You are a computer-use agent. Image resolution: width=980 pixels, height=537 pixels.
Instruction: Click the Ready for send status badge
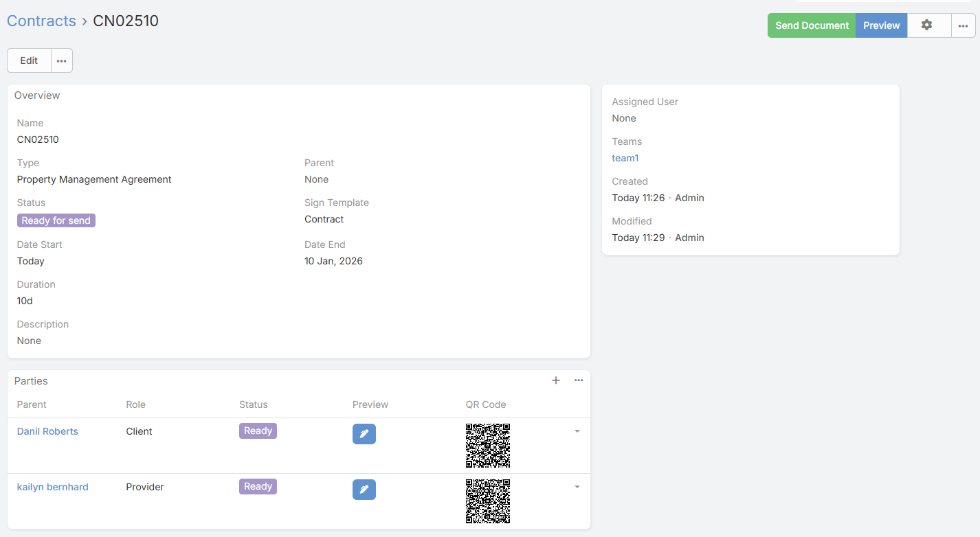pos(56,220)
